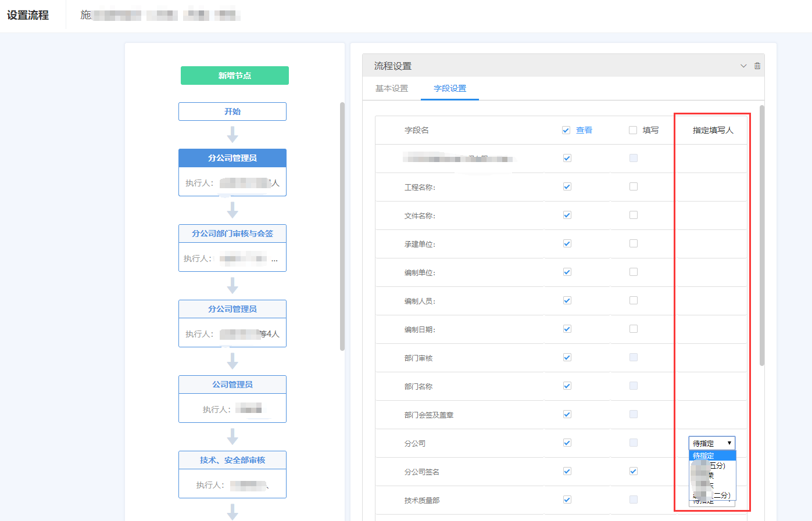Uncheck the 填写 checkbox on the 分公司签名 row

point(633,471)
